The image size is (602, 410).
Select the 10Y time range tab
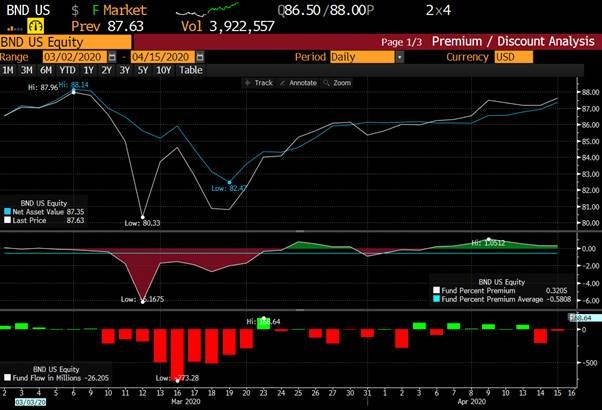pos(163,70)
